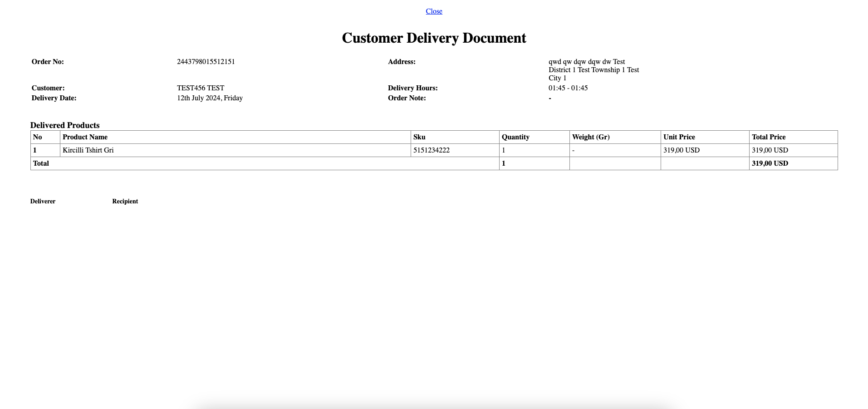Click the Total row label

pyautogui.click(x=41, y=163)
